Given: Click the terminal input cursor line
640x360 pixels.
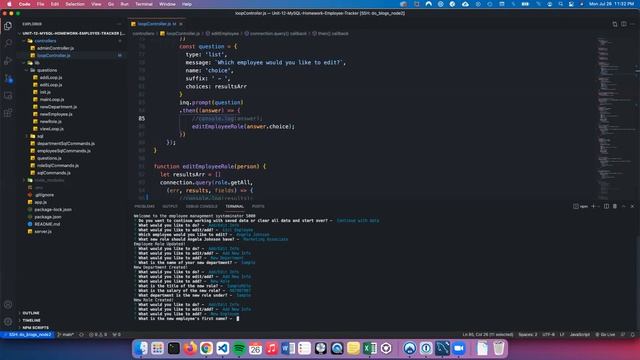Looking at the screenshot, I should click(188, 319).
